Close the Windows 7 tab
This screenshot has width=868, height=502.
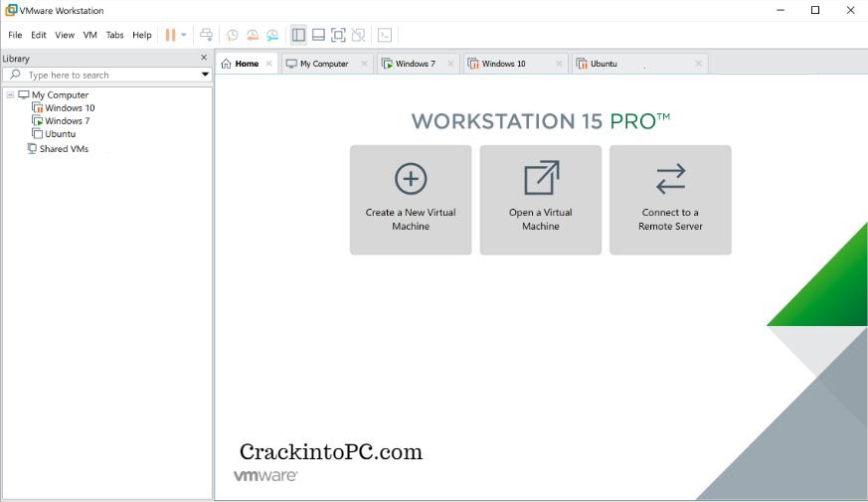tap(450, 64)
